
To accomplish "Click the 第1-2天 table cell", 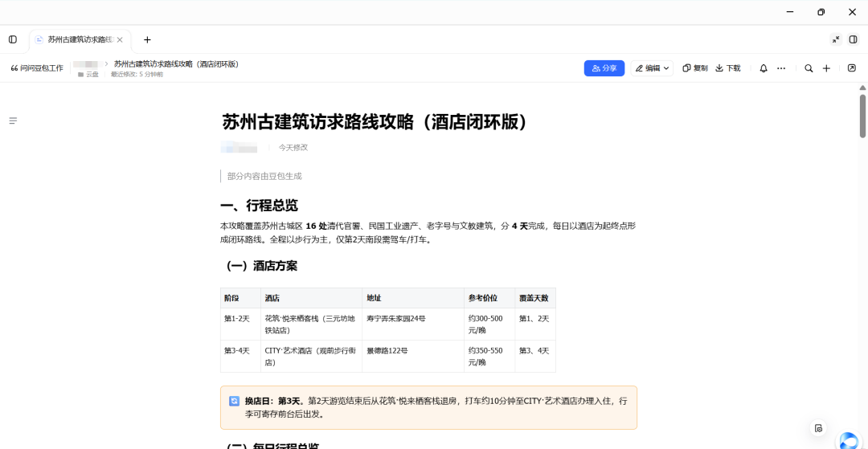I will point(241,324).
